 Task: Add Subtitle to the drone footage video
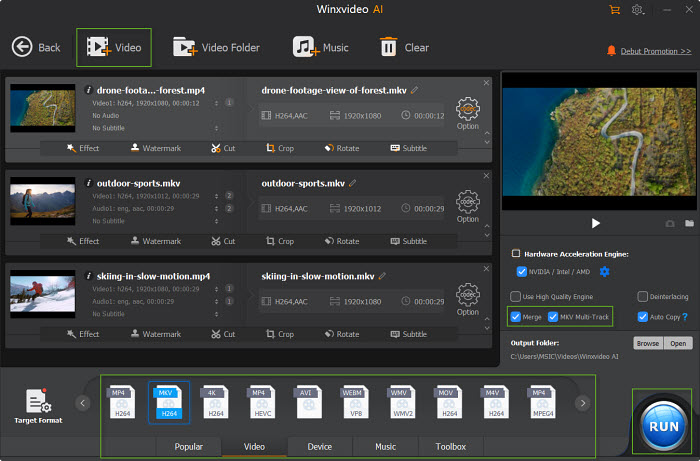(x=409, y=148)
